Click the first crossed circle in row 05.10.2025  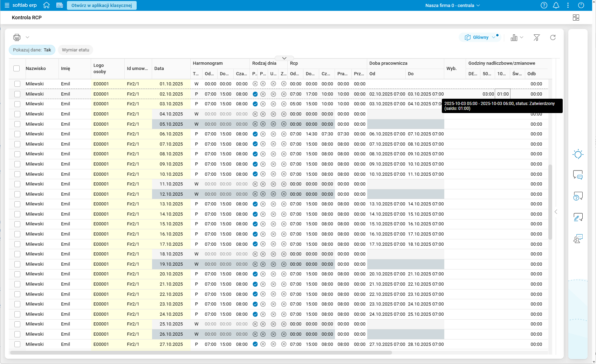255,124
